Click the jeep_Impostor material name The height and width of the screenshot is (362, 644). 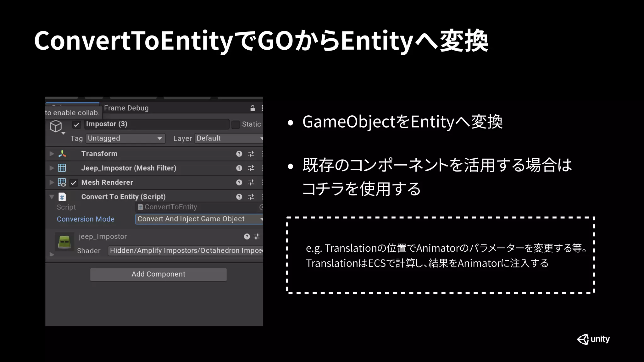coord(103,236)
